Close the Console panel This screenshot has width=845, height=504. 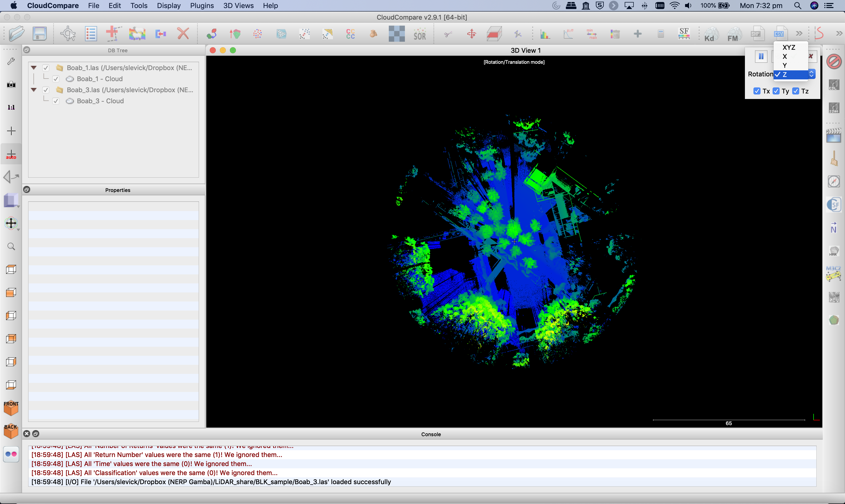coord(26,434)
